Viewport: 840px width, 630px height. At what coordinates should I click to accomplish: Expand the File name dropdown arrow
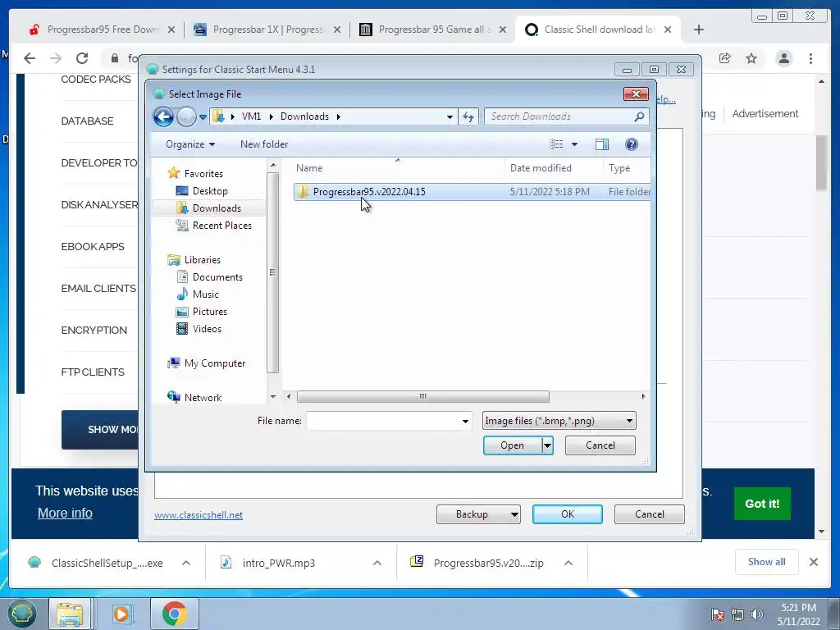[x=465, y=422]
